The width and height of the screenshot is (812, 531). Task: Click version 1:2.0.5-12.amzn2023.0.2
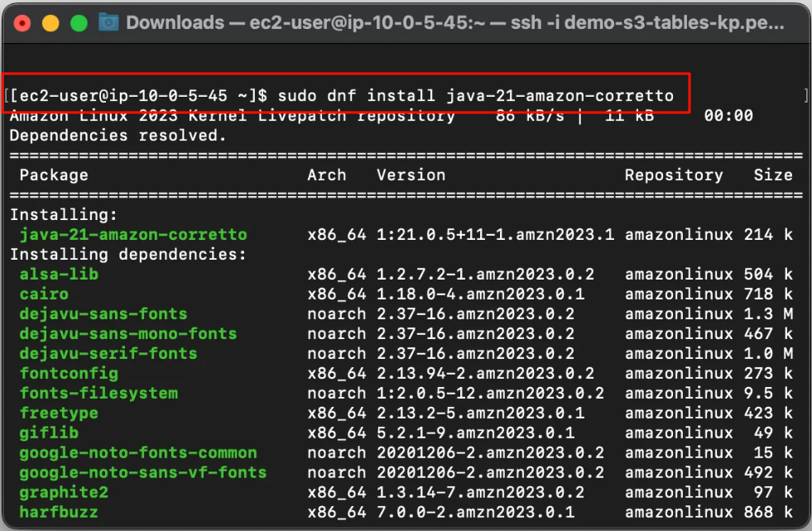pos(490,393)
